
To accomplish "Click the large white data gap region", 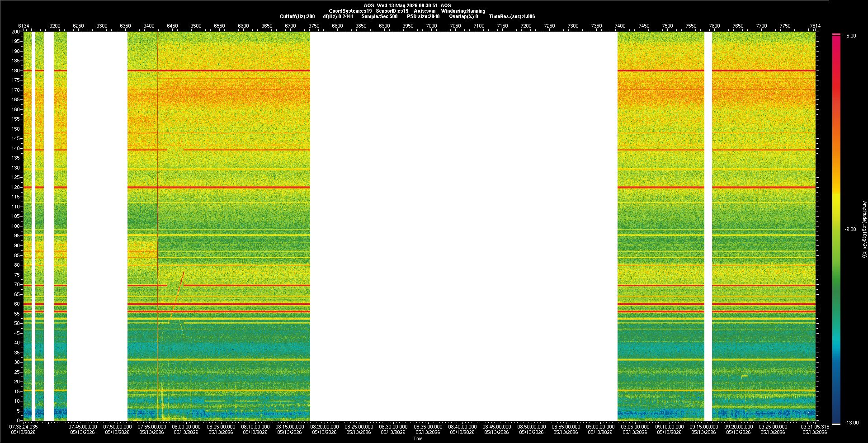I will 463,226.
